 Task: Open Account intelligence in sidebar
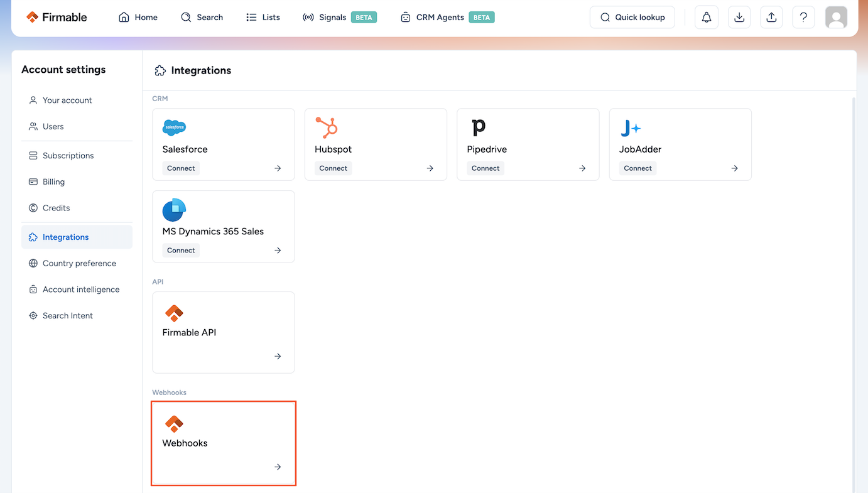(x=77, y=290)
